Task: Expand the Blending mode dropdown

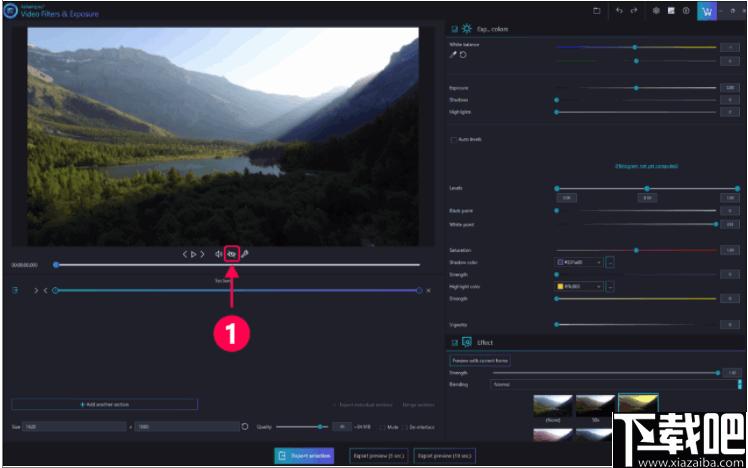Action: pos(615,384)
